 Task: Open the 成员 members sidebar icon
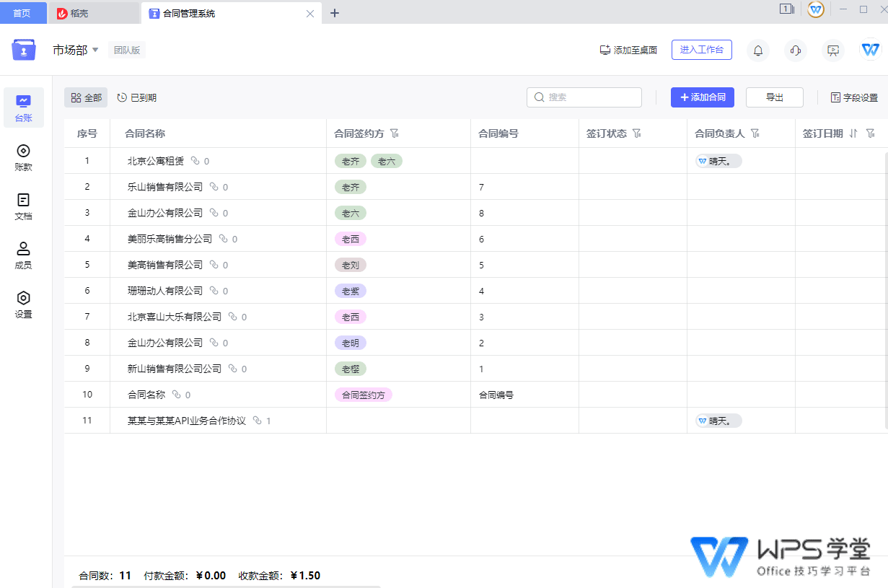point(24,255)
